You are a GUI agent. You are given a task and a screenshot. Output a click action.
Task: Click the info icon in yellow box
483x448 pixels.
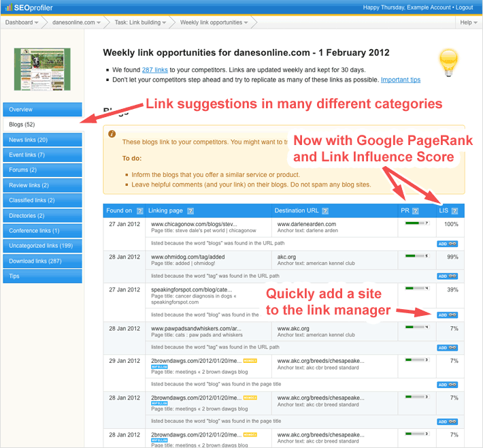[x=112, y=134]
